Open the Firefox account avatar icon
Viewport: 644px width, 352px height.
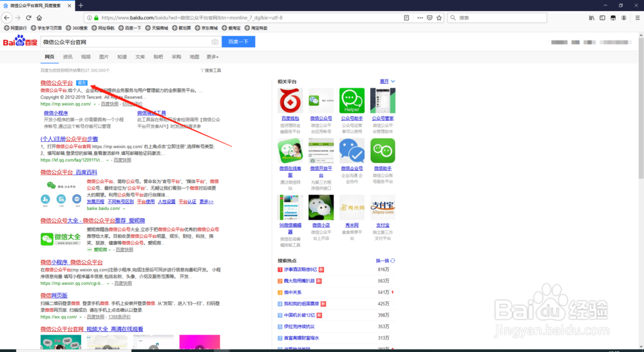[x=624, y=17]
